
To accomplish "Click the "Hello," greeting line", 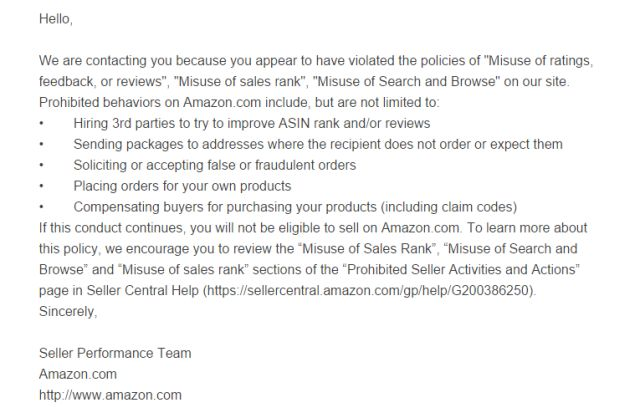I will (56, 19).
